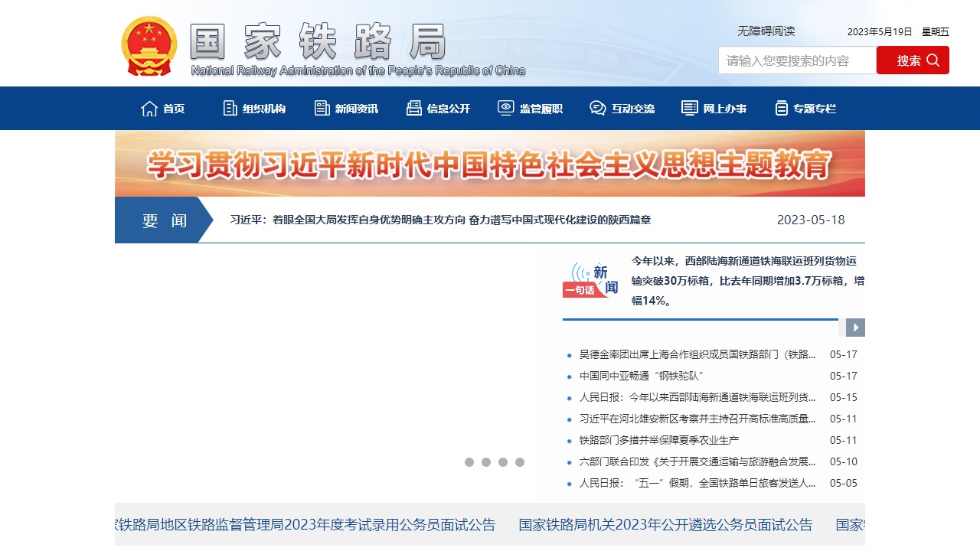
Task: Select the first carousel indicator dot
Action: tap(469, 462)
